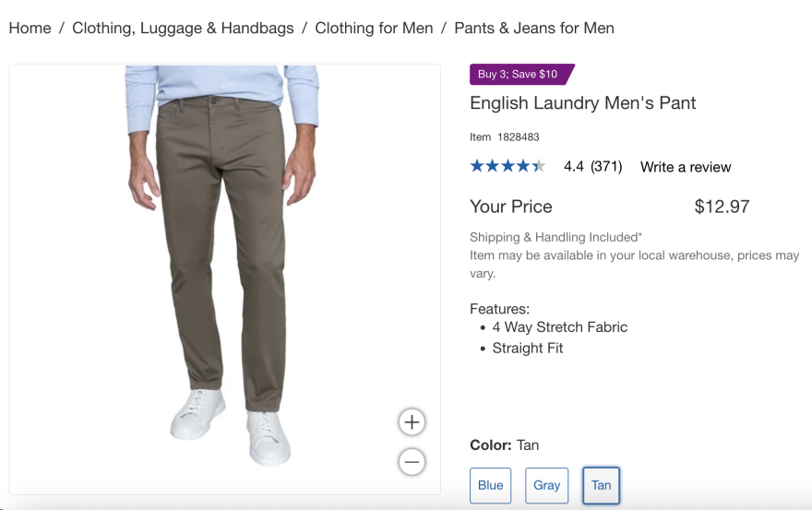Screen dimensions: 812x510
Task: Select the Tan color swatch
Action: point(601,485)
